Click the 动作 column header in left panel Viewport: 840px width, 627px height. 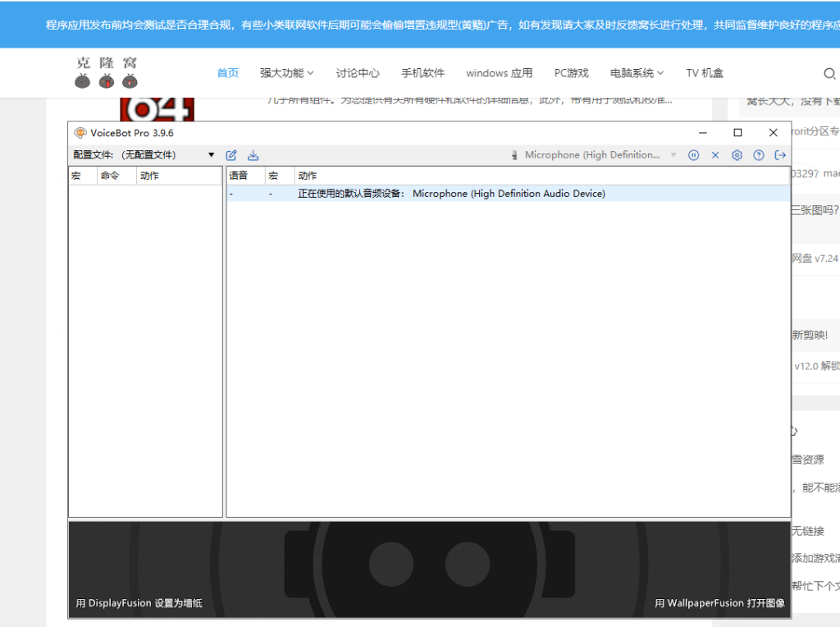tap(179, 176)
